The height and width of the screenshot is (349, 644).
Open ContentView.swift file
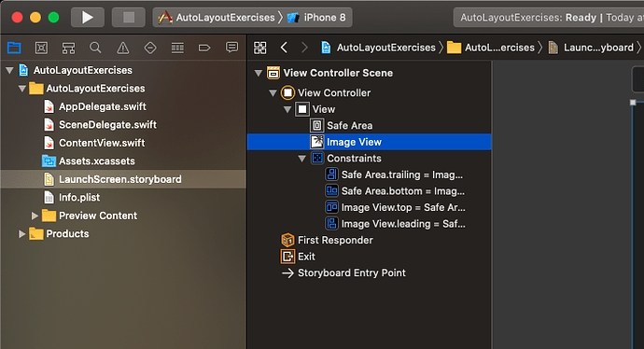[x=94, y=143]
